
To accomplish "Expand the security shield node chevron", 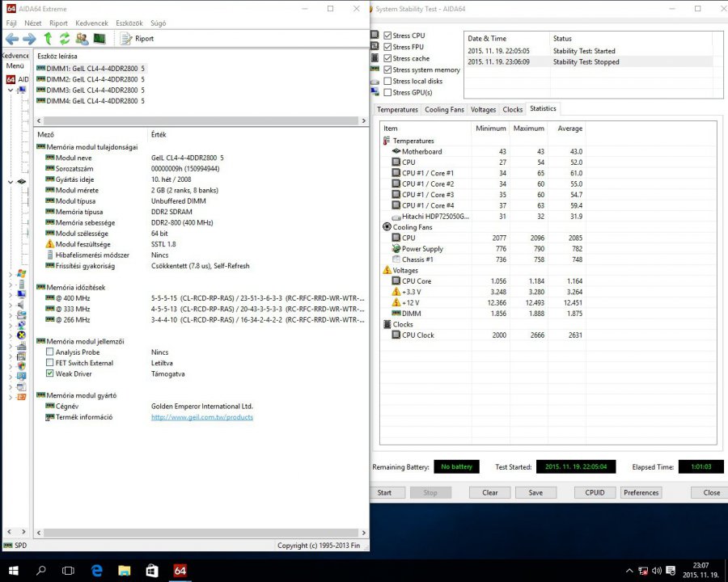I will 11,367.
